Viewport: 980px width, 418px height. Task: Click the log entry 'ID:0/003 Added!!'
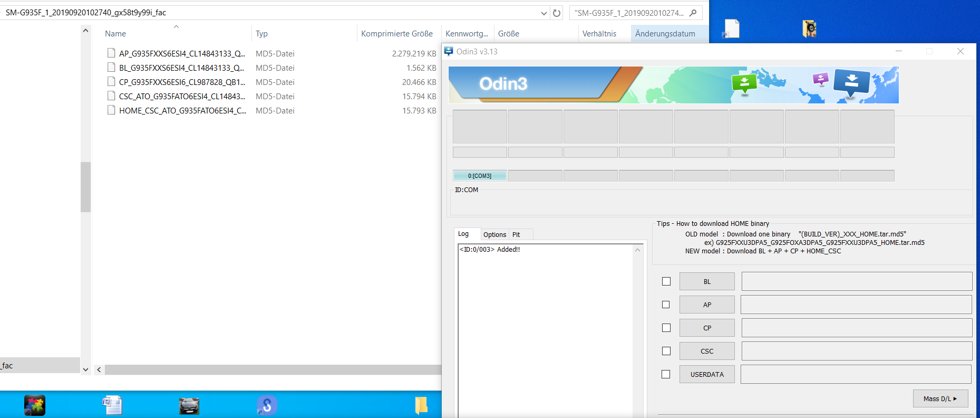tap(490, 250)
